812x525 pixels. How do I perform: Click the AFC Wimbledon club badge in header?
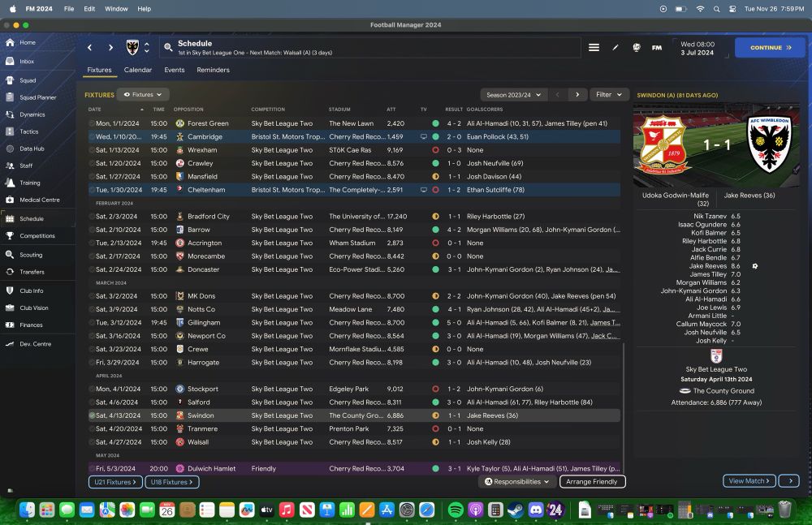click(x=132, y=48)
